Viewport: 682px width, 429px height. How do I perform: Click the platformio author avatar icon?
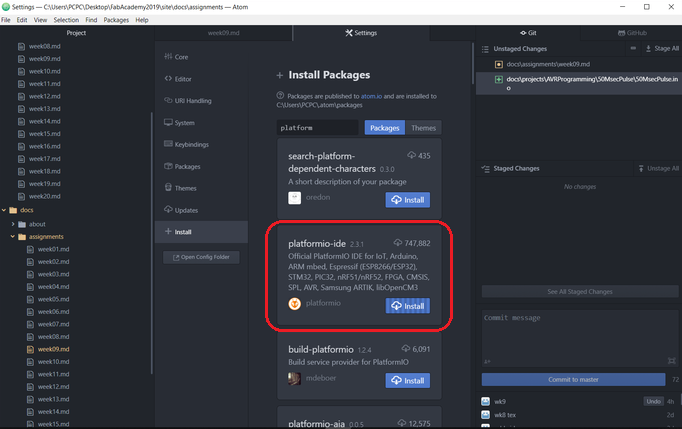coord(295,303)
